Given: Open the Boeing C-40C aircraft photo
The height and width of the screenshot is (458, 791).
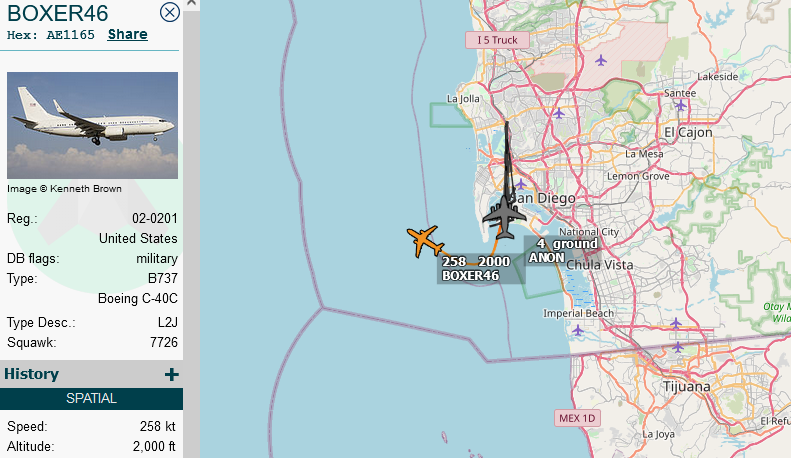Looking at the screenshot, I should [92, 125].
